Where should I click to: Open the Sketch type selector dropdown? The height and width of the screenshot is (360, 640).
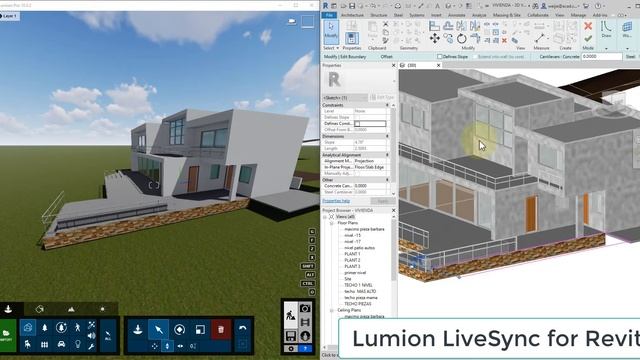pos(345,98)
